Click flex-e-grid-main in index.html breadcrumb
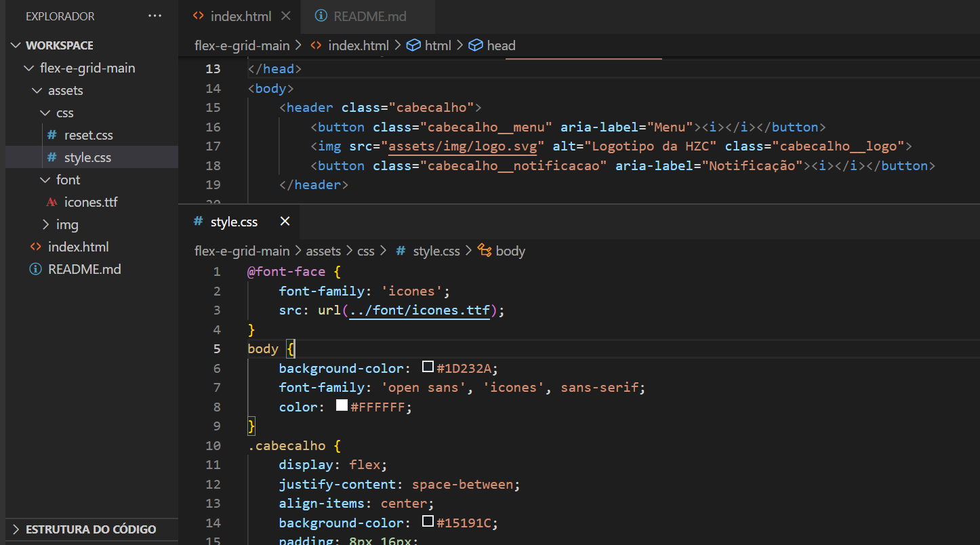The image size is (980, 545). (x=242, y=45)
